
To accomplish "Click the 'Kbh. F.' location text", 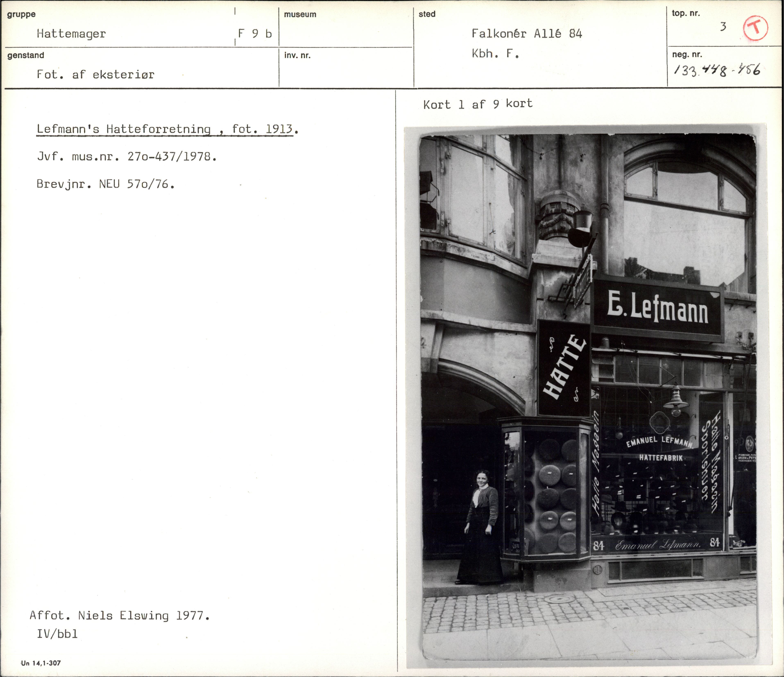I will coord(495,54).
